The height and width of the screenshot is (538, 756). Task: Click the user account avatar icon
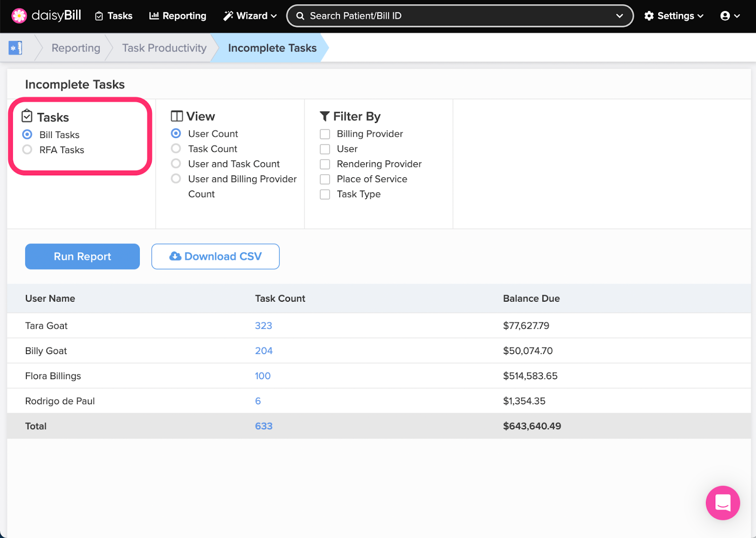[725, 16]
